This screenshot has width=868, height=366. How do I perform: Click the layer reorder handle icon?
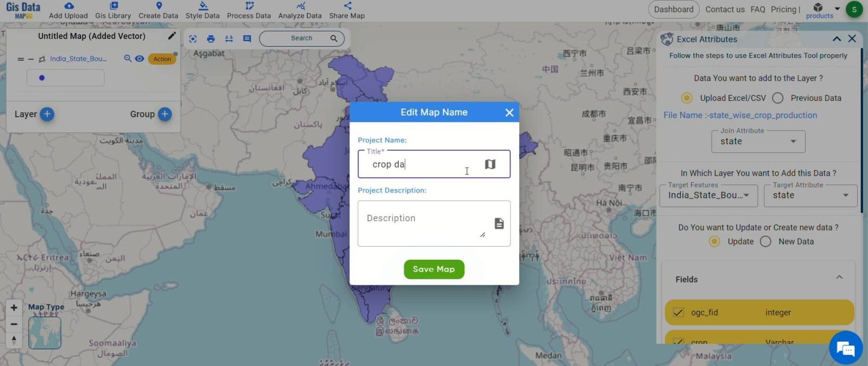21,59
